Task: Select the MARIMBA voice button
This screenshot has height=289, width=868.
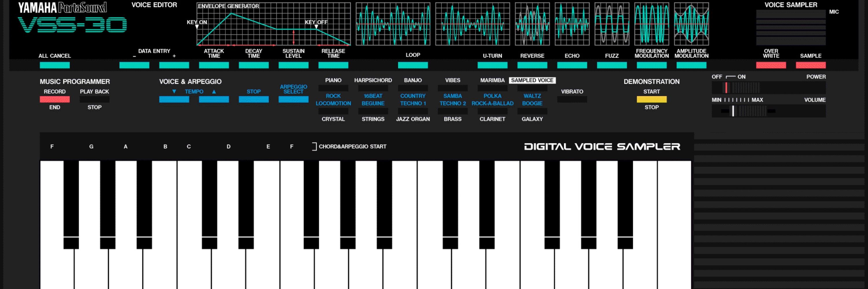Action: coord(492,88)
